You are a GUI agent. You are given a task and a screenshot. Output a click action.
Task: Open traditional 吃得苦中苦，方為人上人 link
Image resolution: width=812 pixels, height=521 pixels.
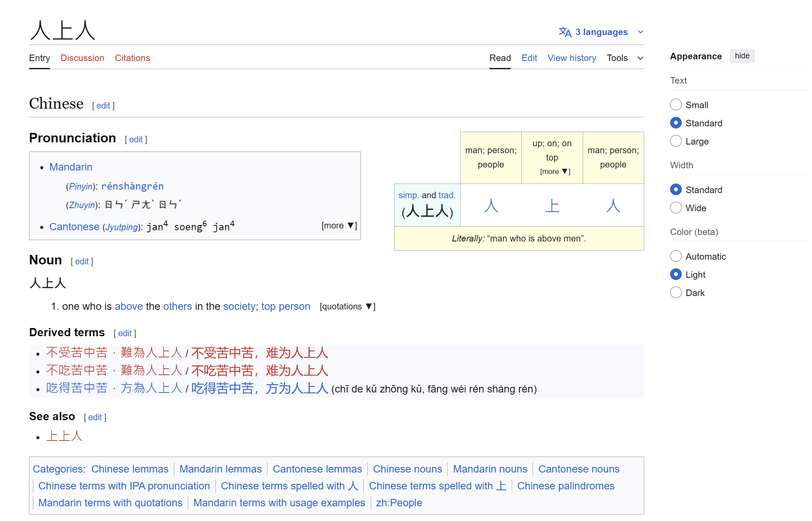(x=115, y=388)
